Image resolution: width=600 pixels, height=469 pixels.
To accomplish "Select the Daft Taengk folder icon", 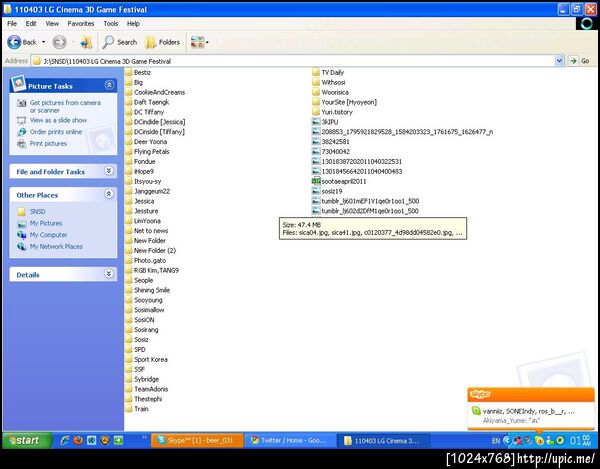I will (x=128, y=102).
